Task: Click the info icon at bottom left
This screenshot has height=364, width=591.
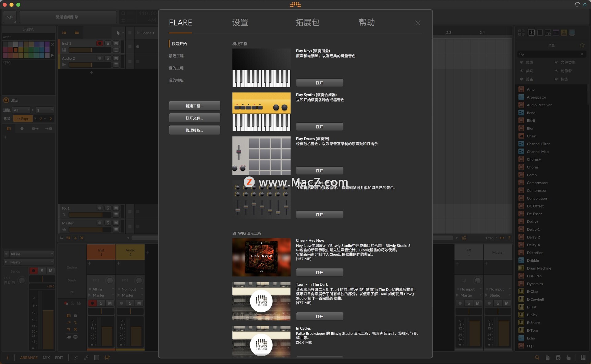Action: pyautogui.click(x=8, y=358)
